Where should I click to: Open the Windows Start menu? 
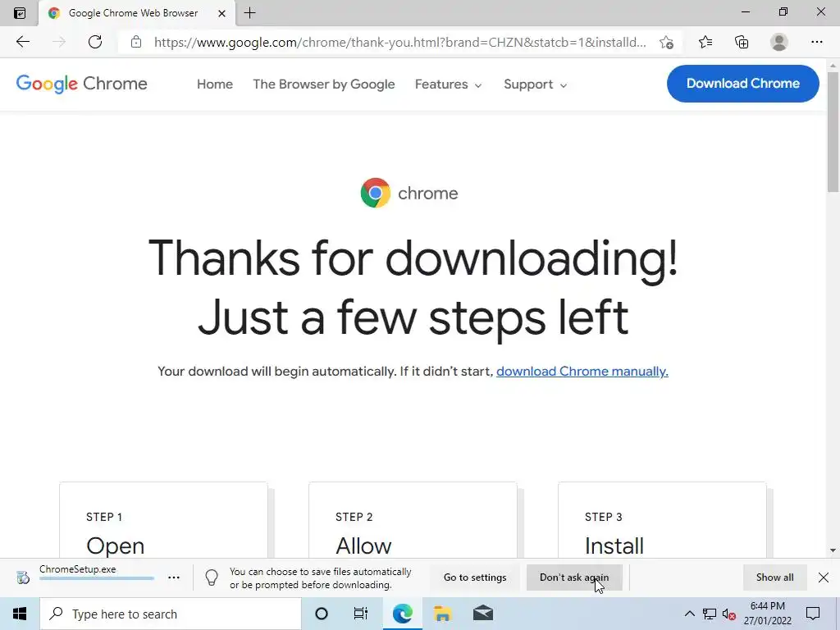point(20,614)
